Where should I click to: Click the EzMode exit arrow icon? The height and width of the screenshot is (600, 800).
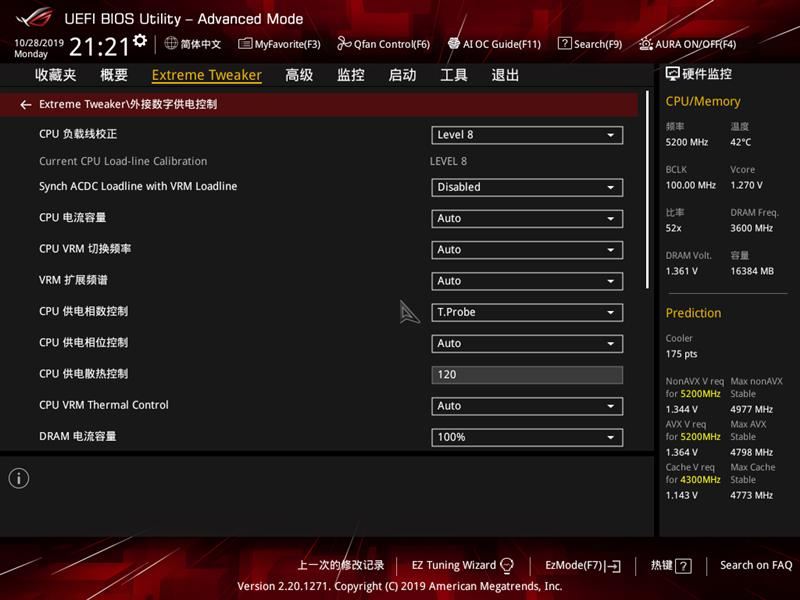[614, 566]
